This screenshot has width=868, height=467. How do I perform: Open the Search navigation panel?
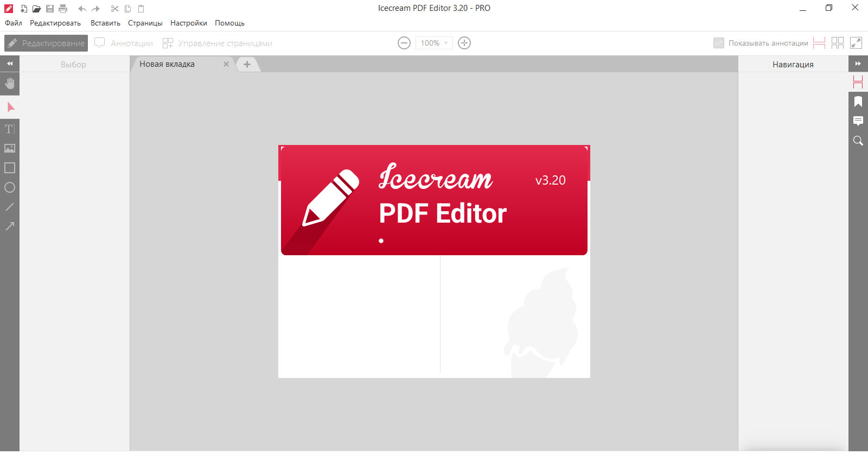click(858, 141)
